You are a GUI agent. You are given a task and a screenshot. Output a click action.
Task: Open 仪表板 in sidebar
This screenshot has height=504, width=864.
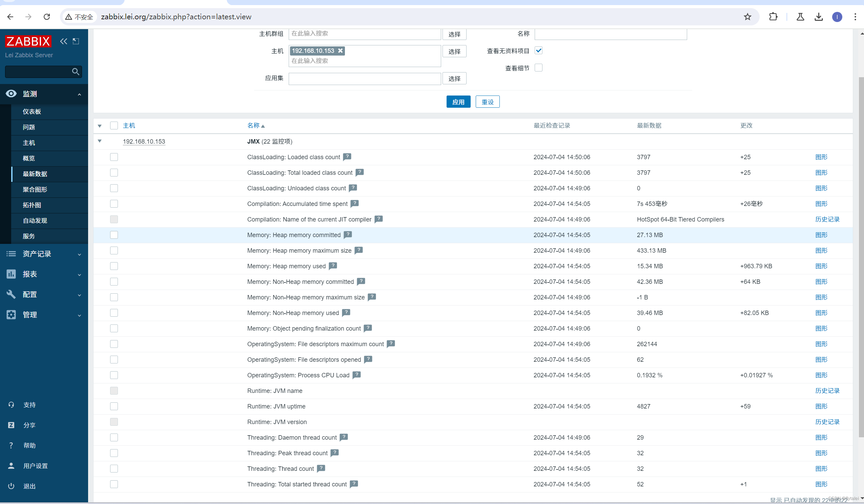(x=49, y=112)
